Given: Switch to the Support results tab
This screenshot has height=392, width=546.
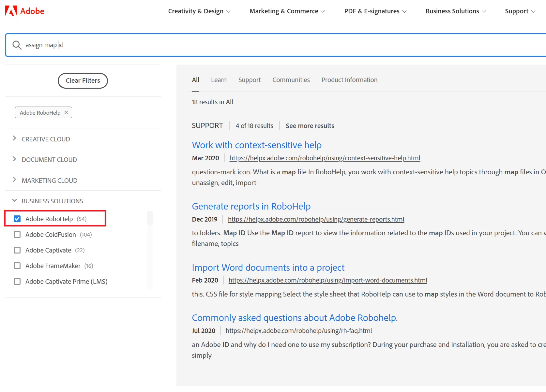Looking at the screenshot, I should [250, 80].
